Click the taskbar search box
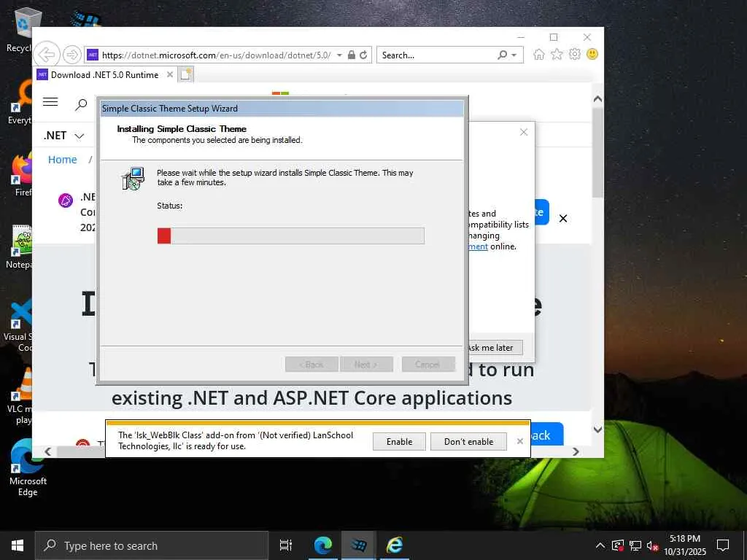 pos(152,545)
